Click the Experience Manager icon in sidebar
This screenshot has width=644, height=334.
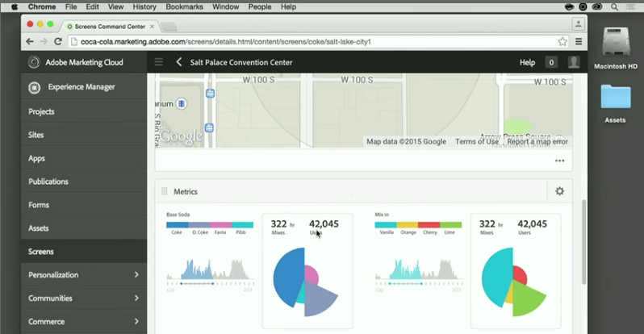tap(34, 87)
